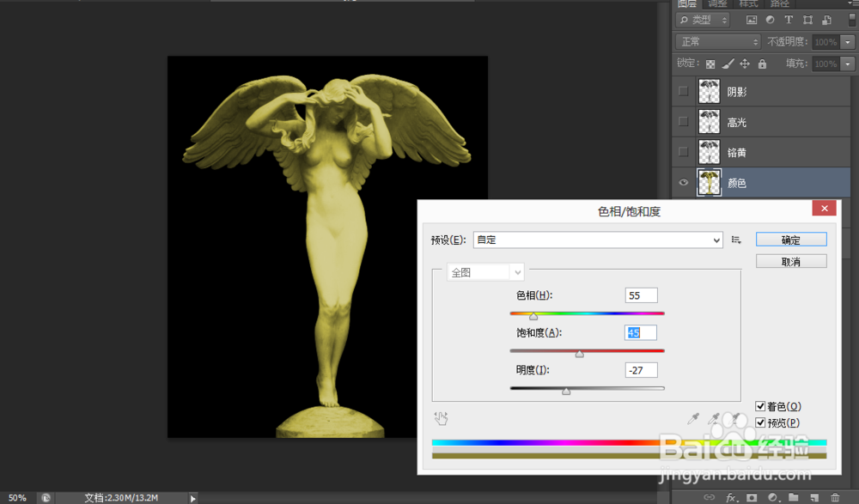Lock position move icon
Viewport: 859px width, 504px height.
click(x=745, y=64)
